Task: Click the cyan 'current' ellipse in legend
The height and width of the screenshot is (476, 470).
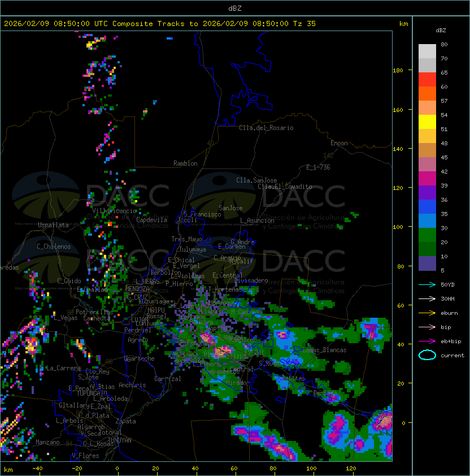Action: pyautogui.click(x=427, y=355)
